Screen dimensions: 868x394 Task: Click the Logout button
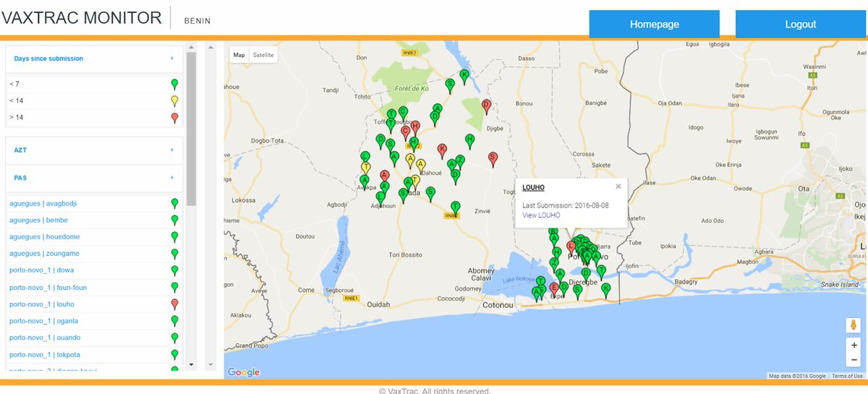(801, 24)
